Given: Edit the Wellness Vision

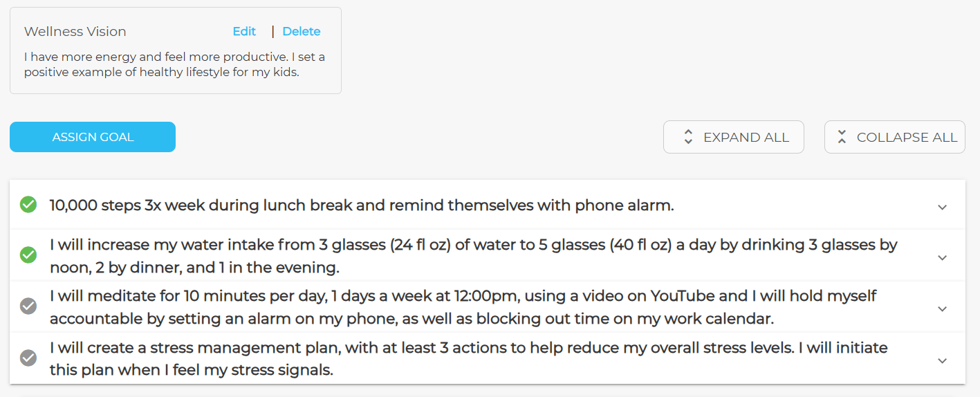Looking at the screenshot, I should tap(244, 32).
